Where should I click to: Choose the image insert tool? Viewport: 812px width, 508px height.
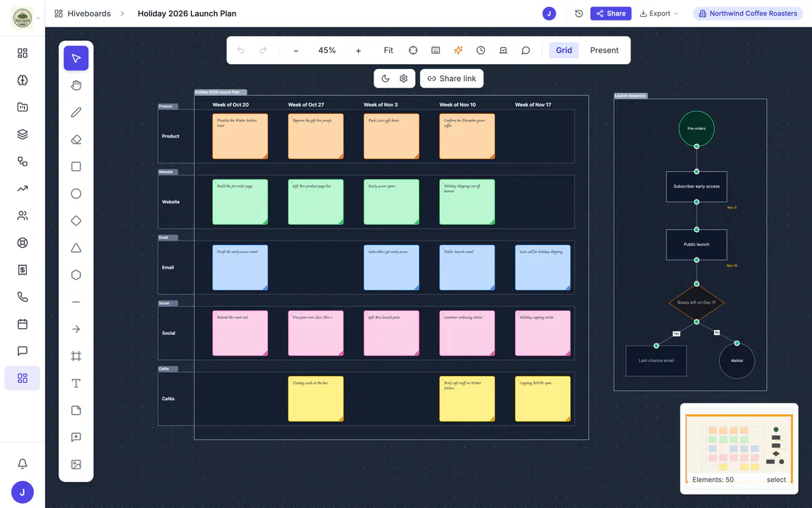click(76, 464)
